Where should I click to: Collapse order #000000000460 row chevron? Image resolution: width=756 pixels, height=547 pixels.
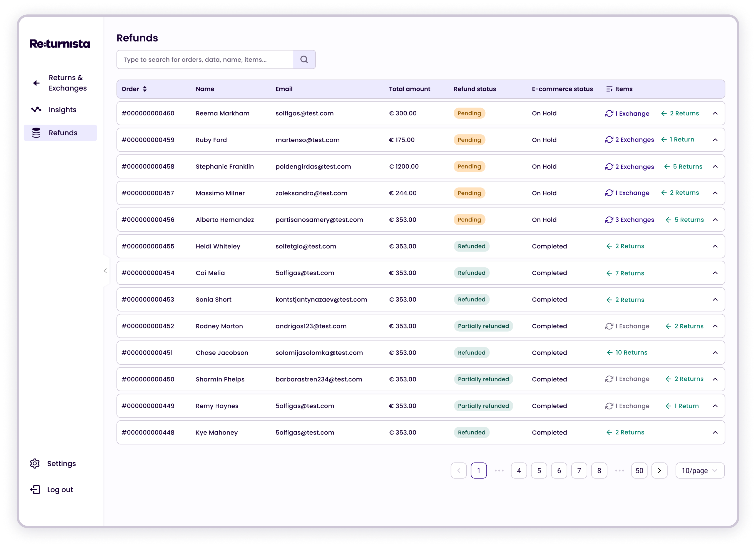[715, 113]
